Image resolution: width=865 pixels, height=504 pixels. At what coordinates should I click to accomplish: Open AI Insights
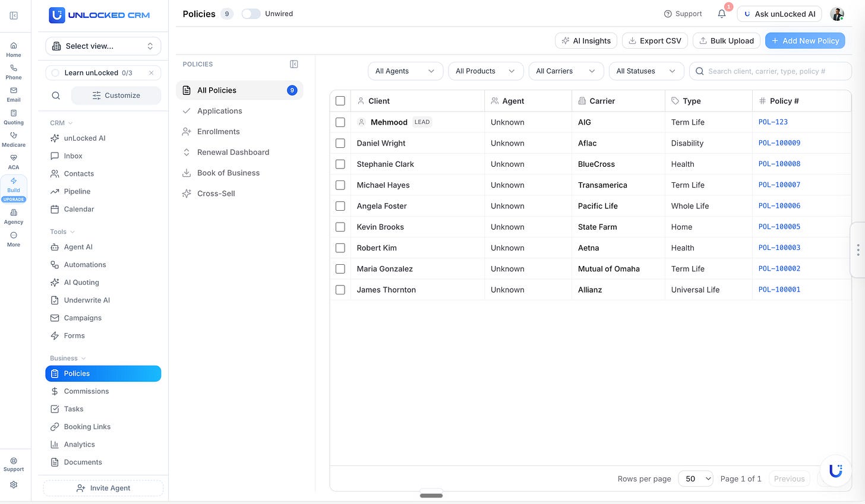point(586,40)
